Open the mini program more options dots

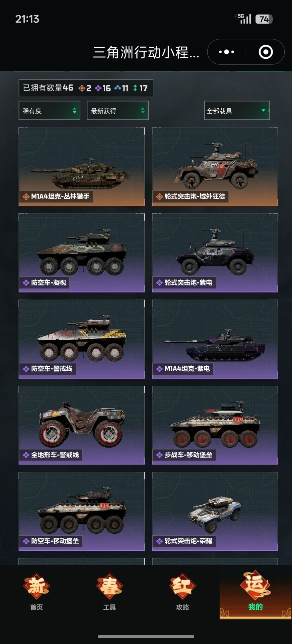click(x=226, y=52)
